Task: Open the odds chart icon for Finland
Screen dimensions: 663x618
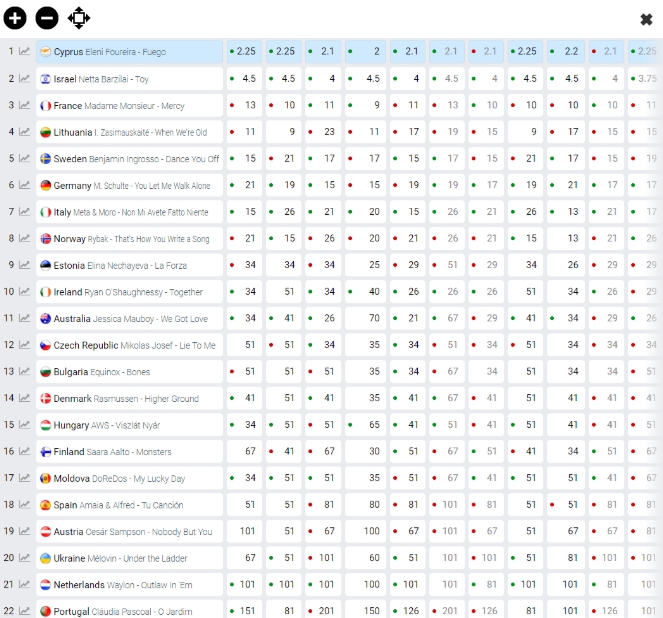Action: [x=25, y=451]
